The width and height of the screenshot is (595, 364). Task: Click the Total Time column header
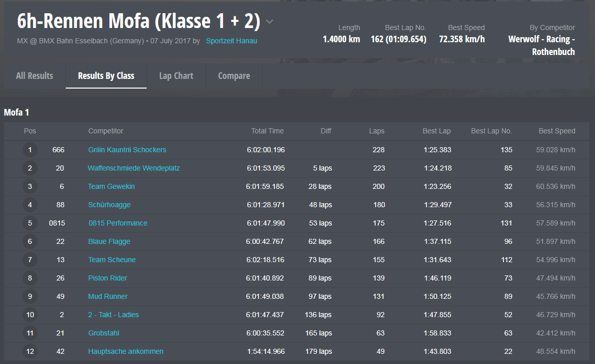point(267,131)
